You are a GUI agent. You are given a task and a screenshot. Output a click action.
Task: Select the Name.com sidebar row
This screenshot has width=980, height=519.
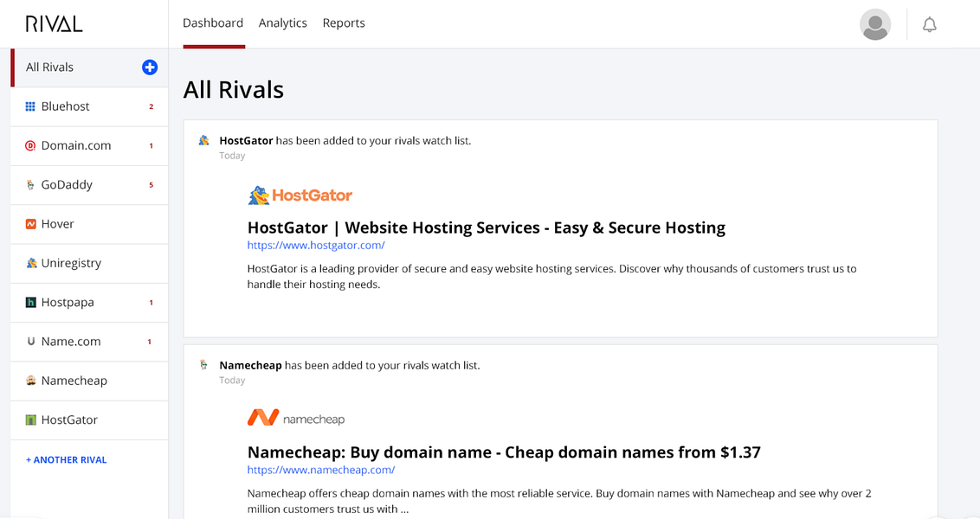click(89, 343)
